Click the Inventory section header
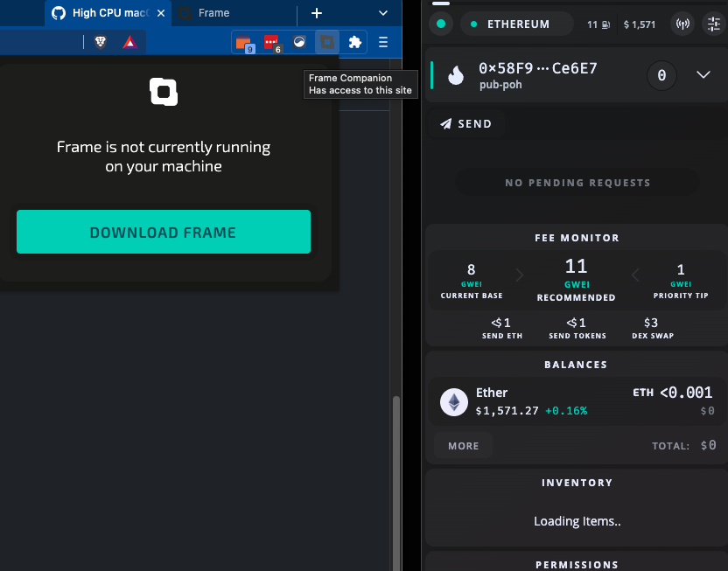This screenshot has height=571, width=728. coord(577,483)
